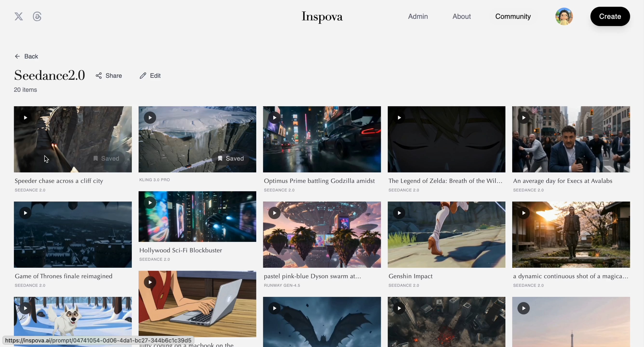Play the Genshin Impact video

pyautogui.click(x=399, y=213)
